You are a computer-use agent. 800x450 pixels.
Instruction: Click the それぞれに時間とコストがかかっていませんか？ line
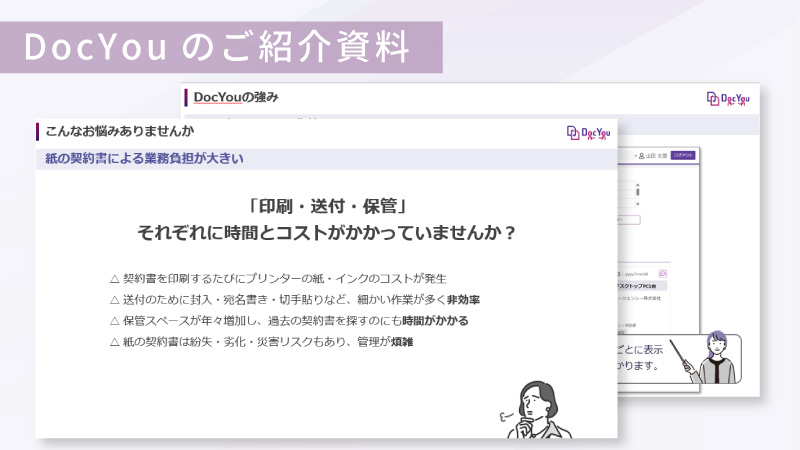tap(327, 233)
